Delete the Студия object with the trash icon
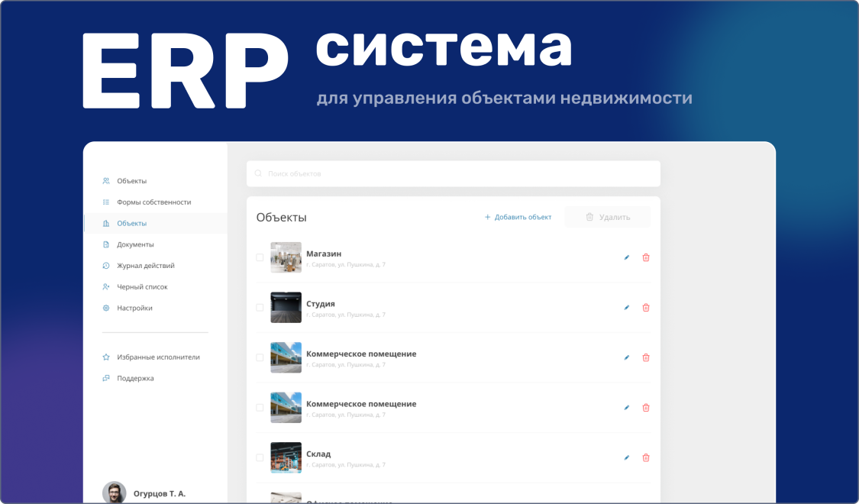 click(x=646, y=307)
